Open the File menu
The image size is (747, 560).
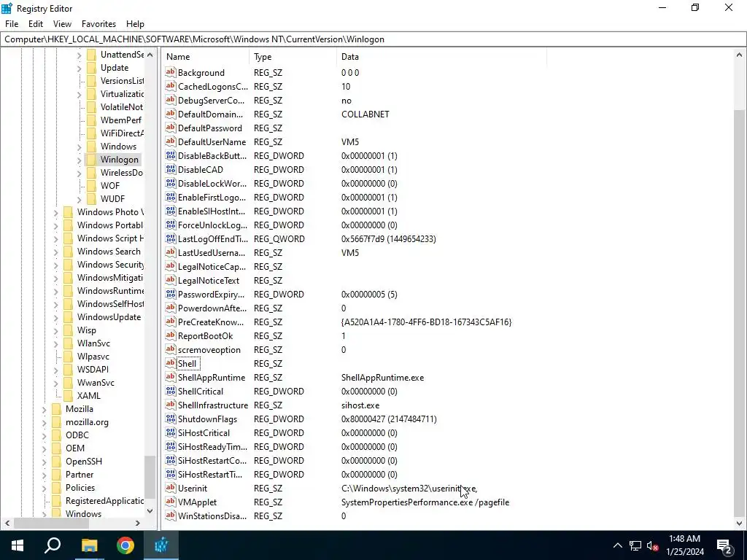(x=12, y=24)
